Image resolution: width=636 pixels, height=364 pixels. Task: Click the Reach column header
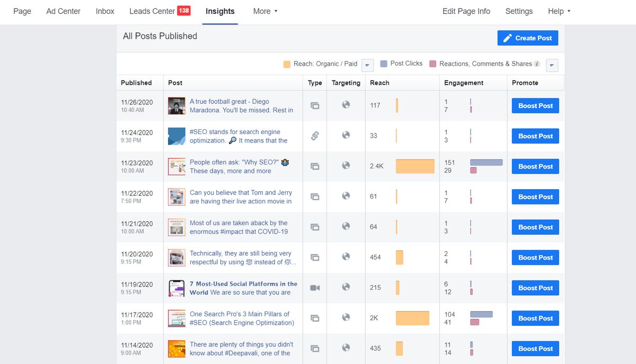point(379,83)
